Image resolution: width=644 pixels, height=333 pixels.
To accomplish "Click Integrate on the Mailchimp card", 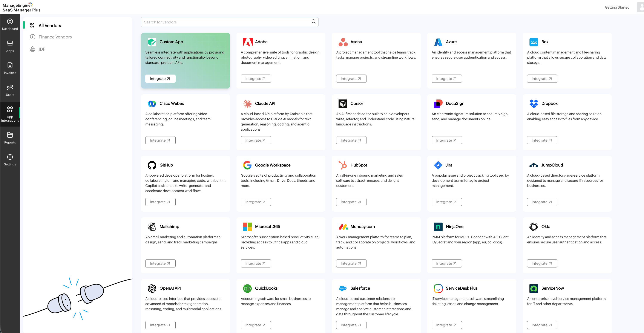I will click(160, 263).
